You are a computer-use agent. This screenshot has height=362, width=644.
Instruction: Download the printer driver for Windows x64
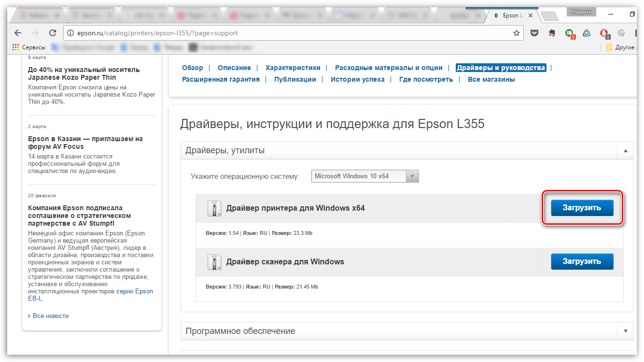click(x=582, y=208)
